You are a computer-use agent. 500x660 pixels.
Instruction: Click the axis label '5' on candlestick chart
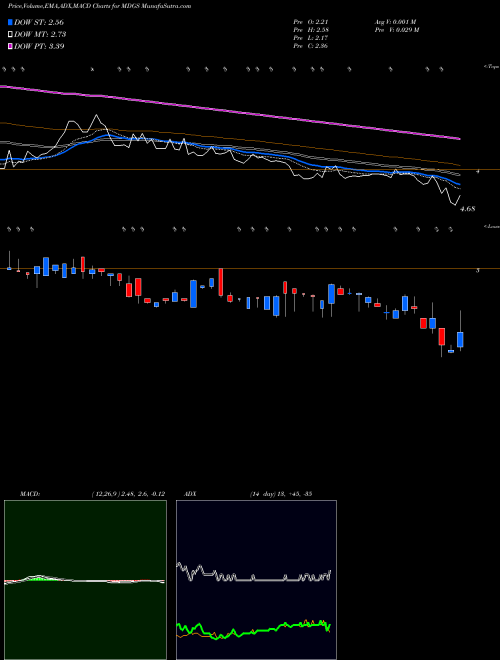tap(478, 271)
